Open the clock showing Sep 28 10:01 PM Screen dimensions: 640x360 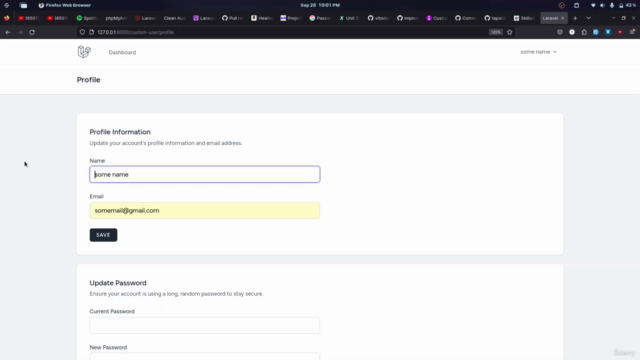click(x=320, y=5)
